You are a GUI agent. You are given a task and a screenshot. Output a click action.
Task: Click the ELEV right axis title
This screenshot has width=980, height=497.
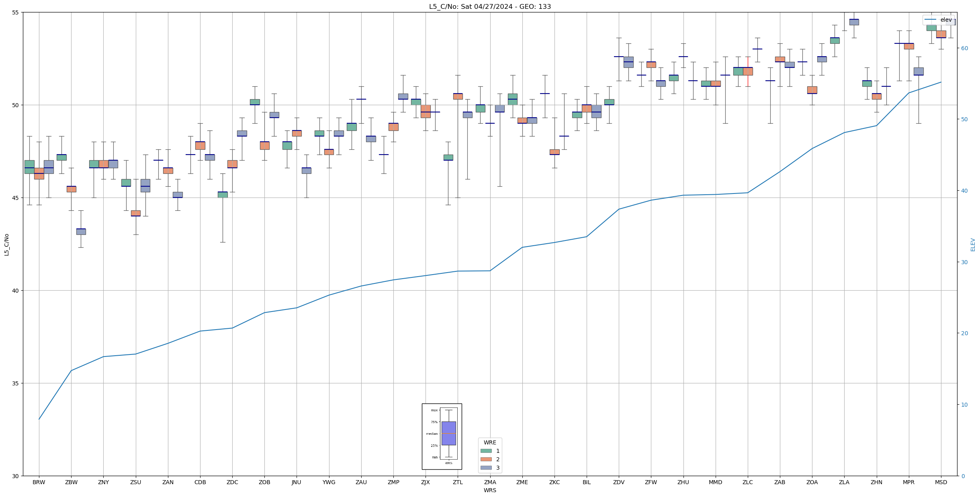pos(973,244)
